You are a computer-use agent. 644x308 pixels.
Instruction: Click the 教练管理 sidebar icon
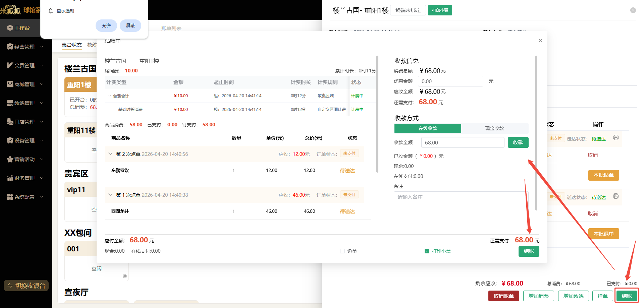[10, 103]
